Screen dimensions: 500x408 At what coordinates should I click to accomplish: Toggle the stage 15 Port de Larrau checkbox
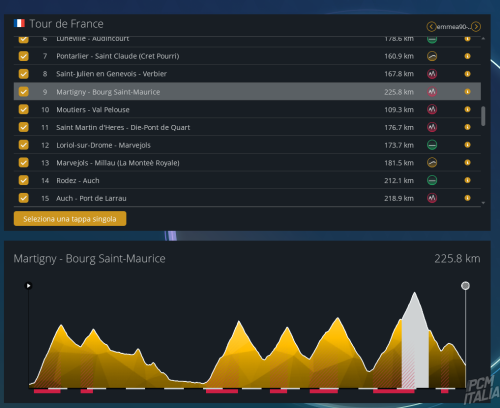pos(24,198)
